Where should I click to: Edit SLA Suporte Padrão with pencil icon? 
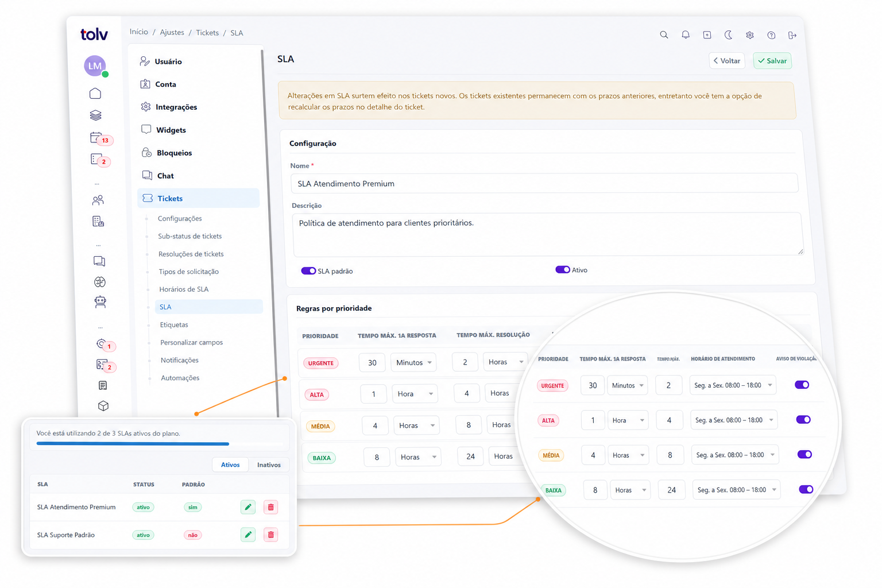(x=248, y=535)
